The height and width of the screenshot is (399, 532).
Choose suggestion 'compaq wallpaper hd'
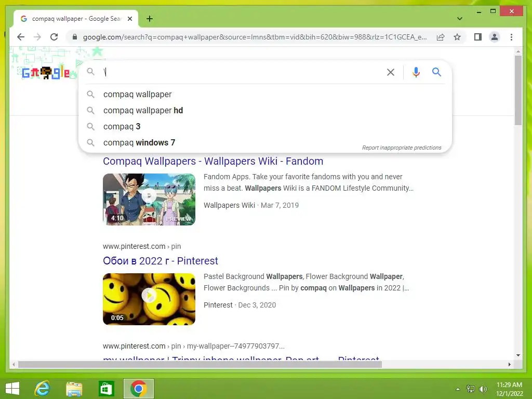coord(265,110)
